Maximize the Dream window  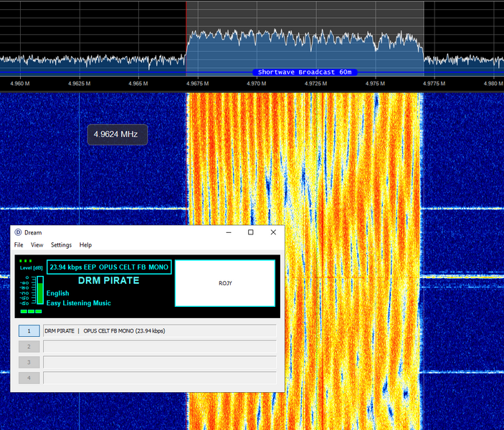pyautogui.click(x=251, y=232)
